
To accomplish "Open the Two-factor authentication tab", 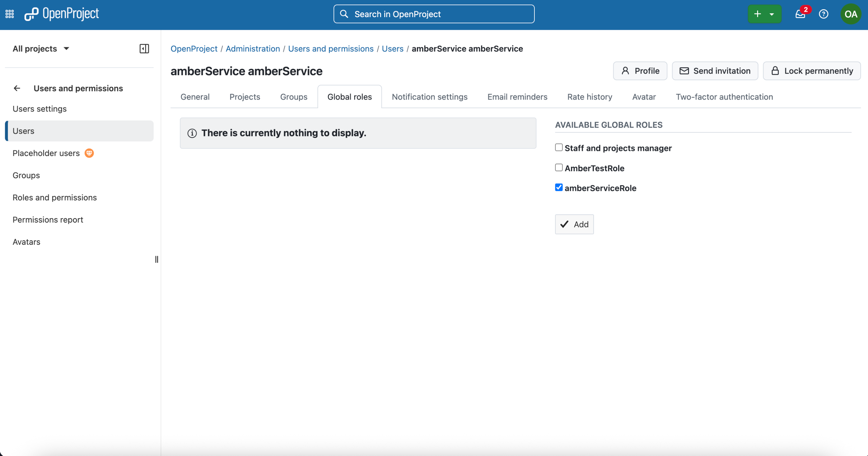I will [x=724, y=97].
